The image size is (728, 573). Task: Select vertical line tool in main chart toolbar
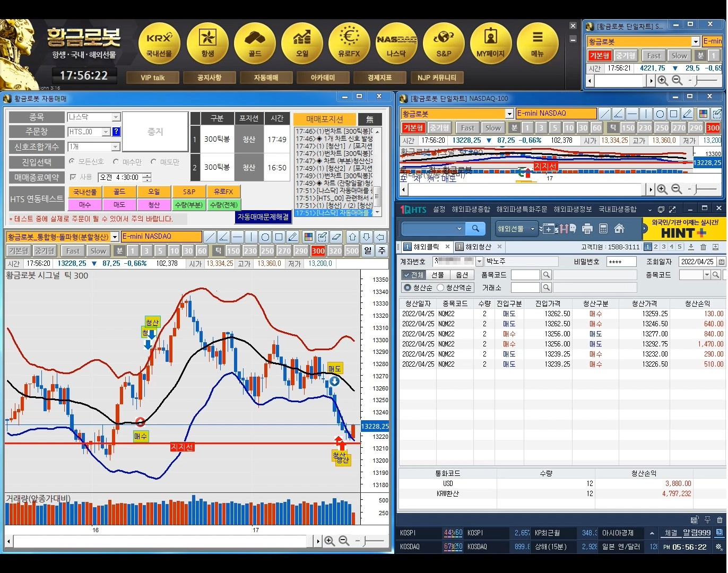[x=252, y=237]
